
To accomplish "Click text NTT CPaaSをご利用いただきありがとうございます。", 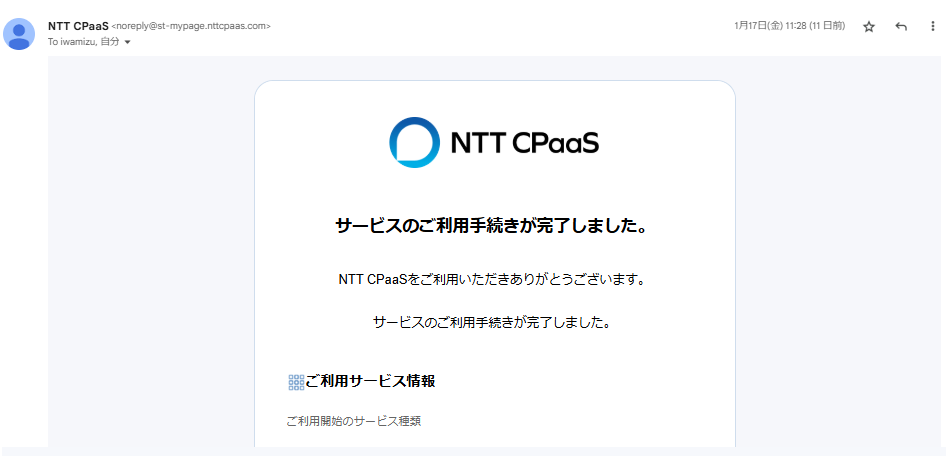I will pos(491,280).
